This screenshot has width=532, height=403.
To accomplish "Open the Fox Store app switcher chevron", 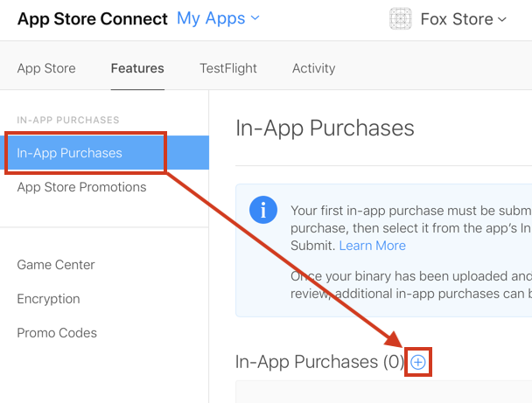I will pyautogui.click(x=502, y=19).
